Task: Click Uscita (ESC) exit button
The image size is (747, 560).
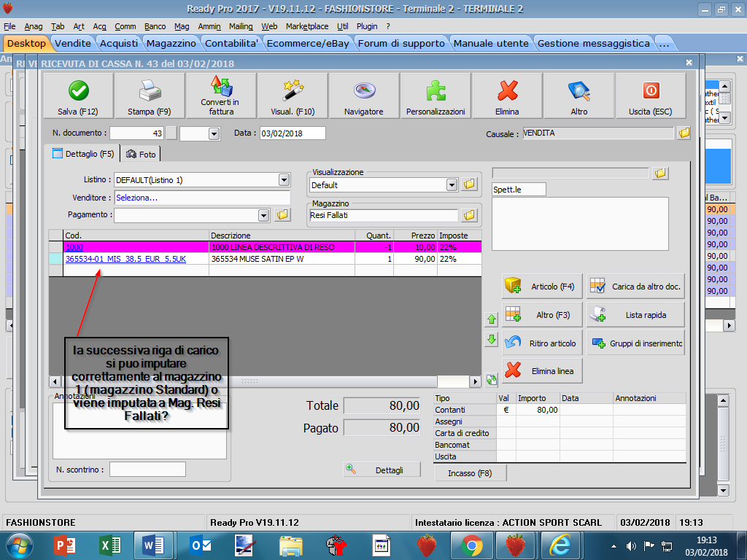Action: 650,96
